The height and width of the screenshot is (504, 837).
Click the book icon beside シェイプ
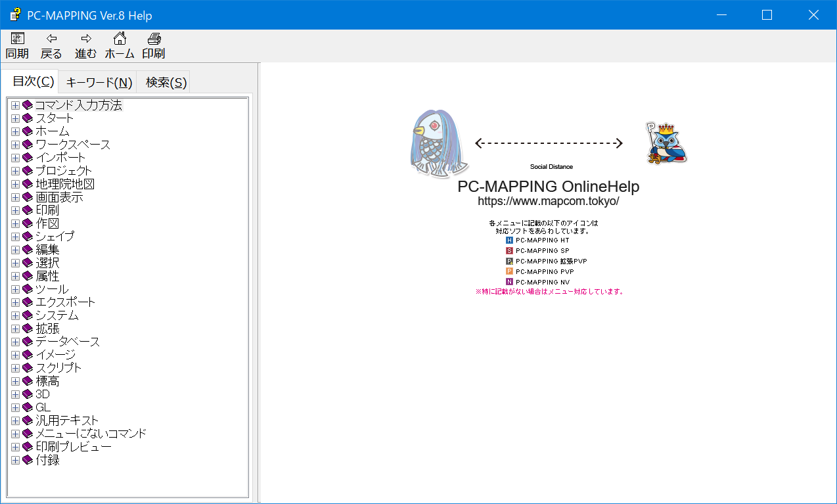[28, 237]
